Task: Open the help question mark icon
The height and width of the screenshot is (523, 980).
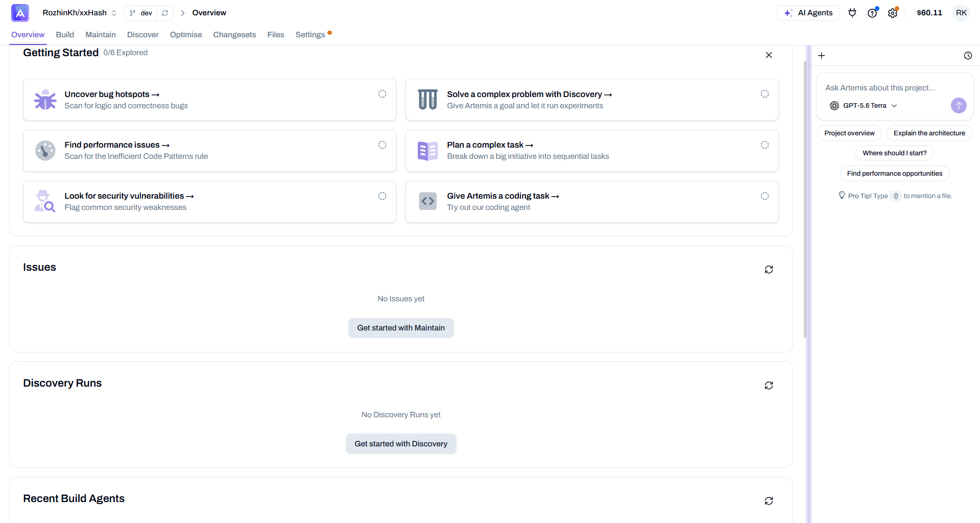Action: pyautogui.click(x=872, y=13)
